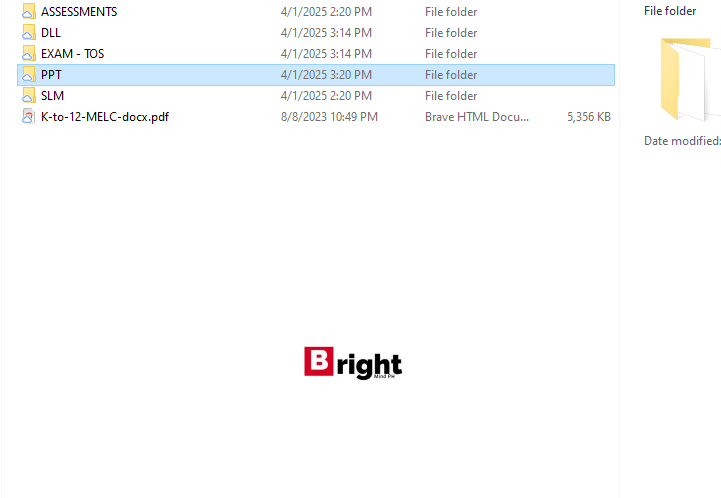The image size is (721, 498).
Task: Click the 8/8/2023 10:49 PM date cell
Action: pos(329,117)
